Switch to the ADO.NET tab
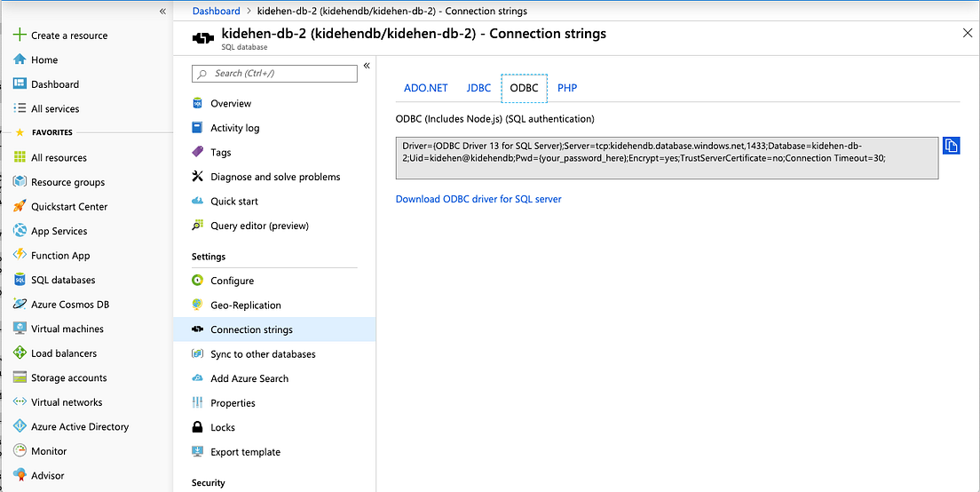980x492 pixels. (x=425, y=88)
